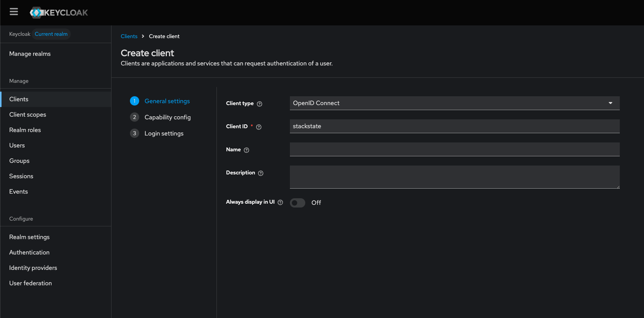Open Groups in the sidebar

pos(56,161)
